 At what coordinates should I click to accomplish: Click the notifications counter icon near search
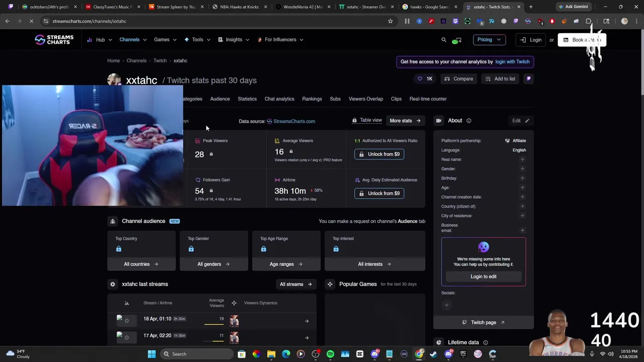pyautogui.click(x=457, y=40)
